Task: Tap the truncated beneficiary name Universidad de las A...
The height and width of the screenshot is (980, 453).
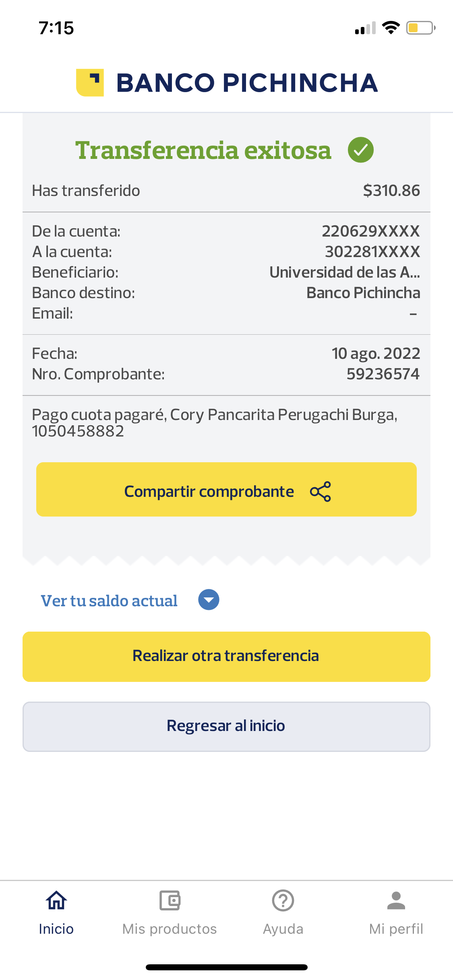Action: [345, 272]
